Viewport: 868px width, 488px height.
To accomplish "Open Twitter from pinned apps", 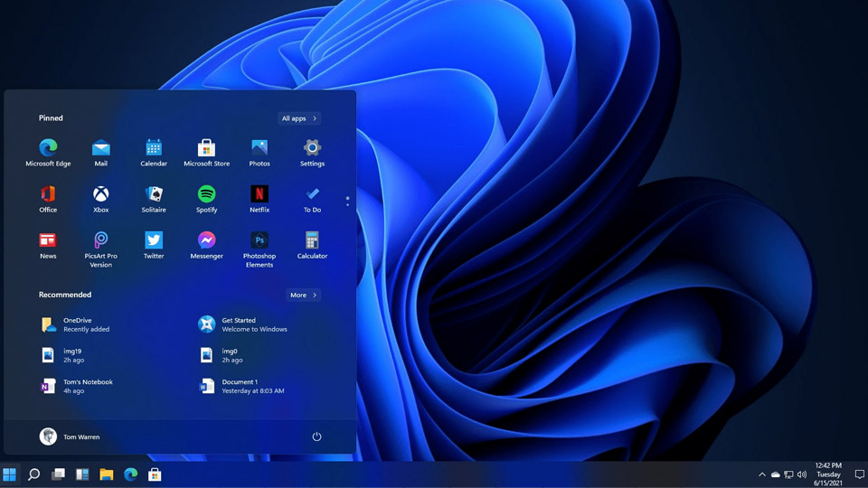I will point(154,241).
